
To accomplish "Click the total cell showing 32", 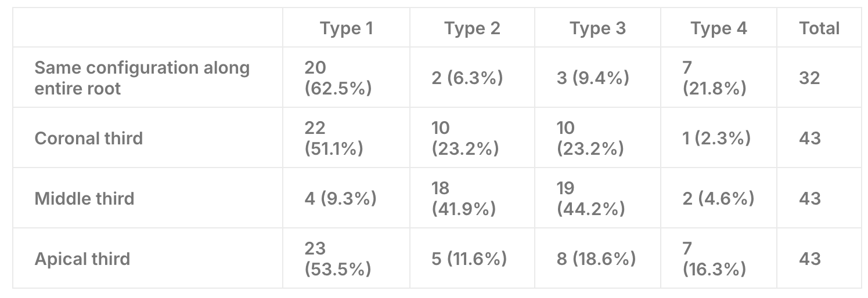I will [x=809, y=78].
